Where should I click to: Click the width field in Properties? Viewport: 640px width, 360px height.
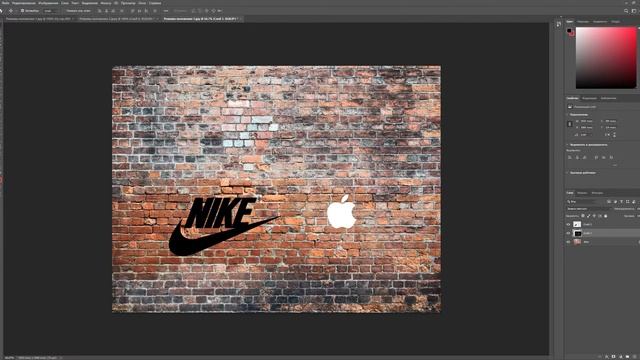pyautogui.click(x=587, y=121)
